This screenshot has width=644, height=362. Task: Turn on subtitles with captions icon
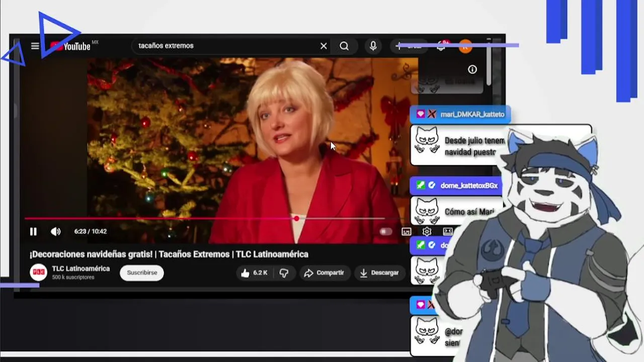[x=407, y=232]
